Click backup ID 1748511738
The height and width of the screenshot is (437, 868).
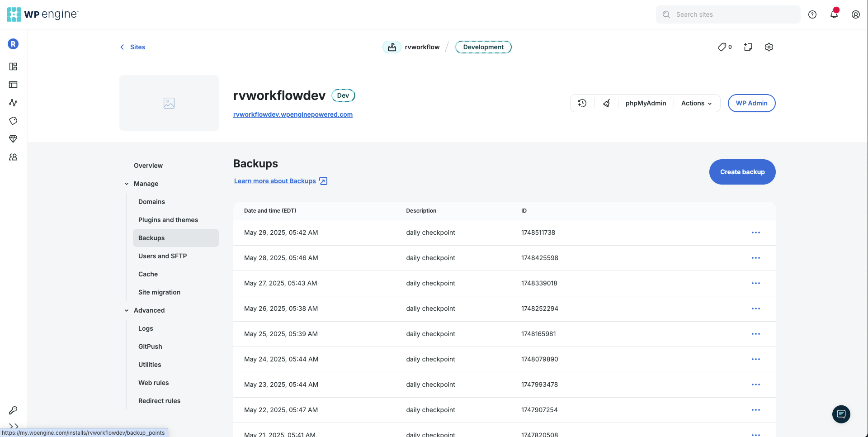(538, 233)
